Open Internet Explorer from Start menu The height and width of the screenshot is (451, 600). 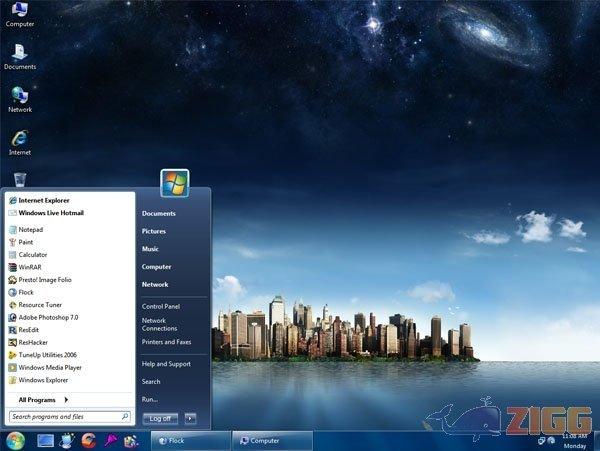43,200
